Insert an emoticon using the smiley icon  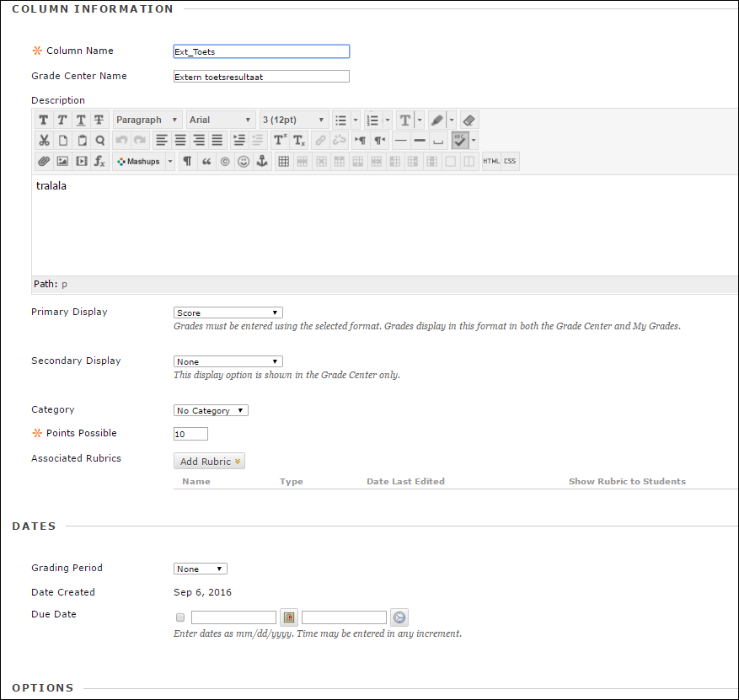click(x=244, y=162)
